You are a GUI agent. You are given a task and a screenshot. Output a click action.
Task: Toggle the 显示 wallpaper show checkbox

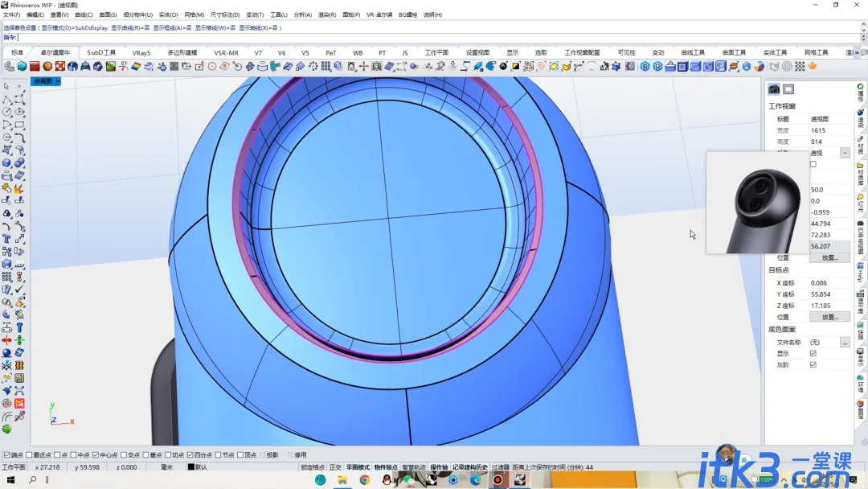pyautogui.click(x=813, y=353)
